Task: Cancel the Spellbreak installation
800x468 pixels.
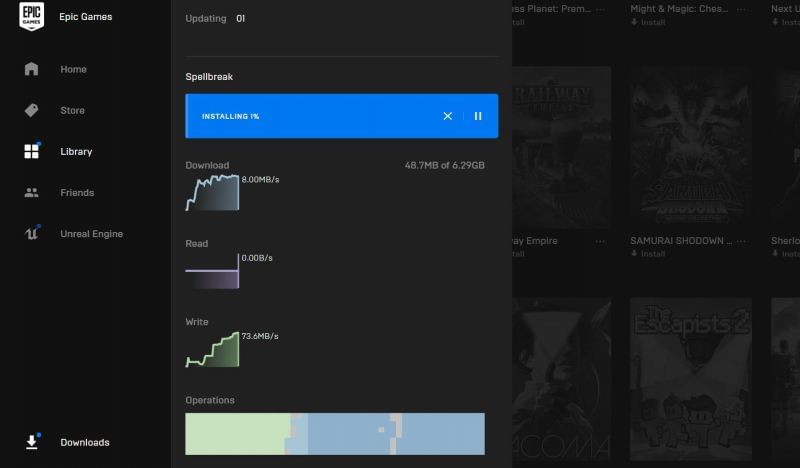Action: (448, 116)
